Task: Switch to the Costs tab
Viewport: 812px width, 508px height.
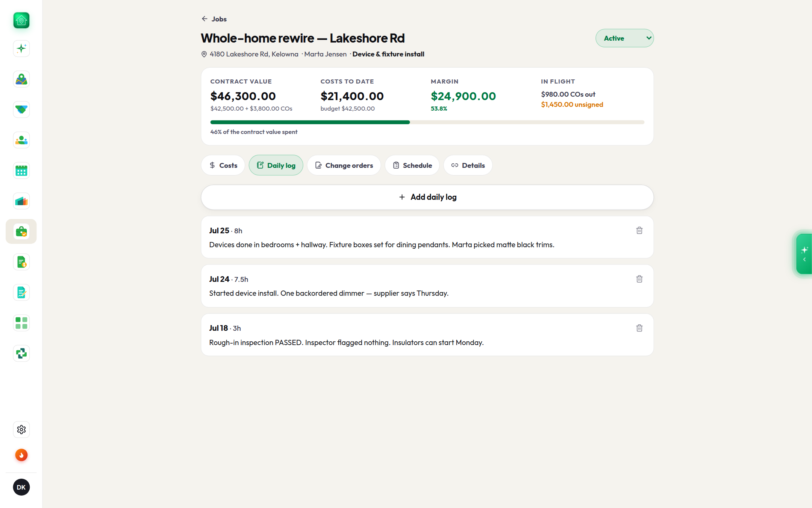Action: [223, 165]
